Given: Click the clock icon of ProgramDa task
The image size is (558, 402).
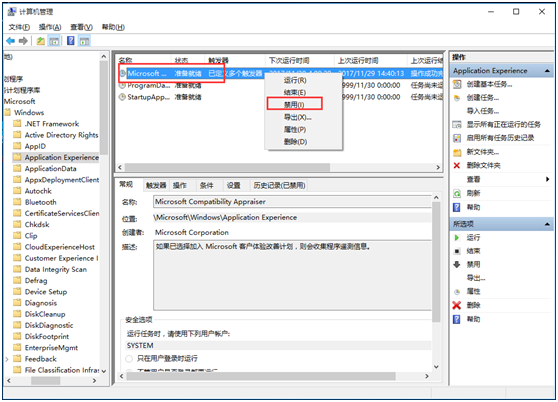Looking at the screenshot, I should (x=122, y=85).
